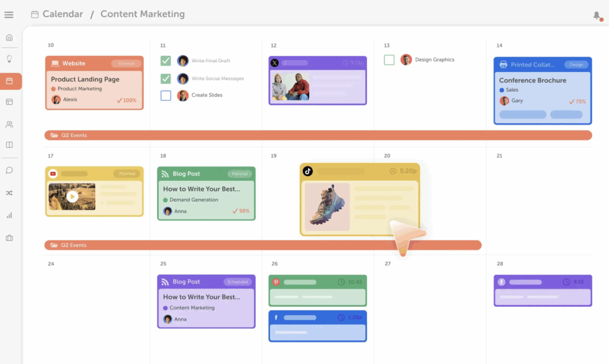Click the Design tag on Conference Brochure card
609x364 pixels.
576,64
